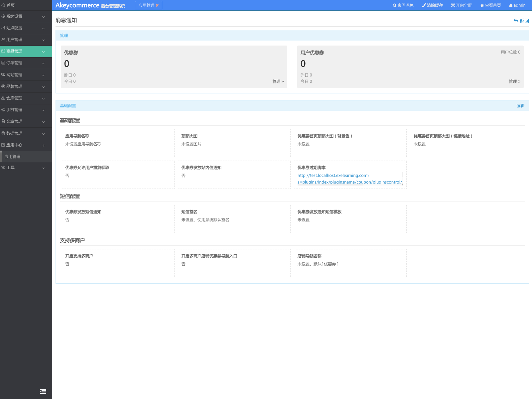Select the 应用管理 sidebar submenu item
Image resolution: width=532 pixels, height=399 pixels.
point(13,157)
